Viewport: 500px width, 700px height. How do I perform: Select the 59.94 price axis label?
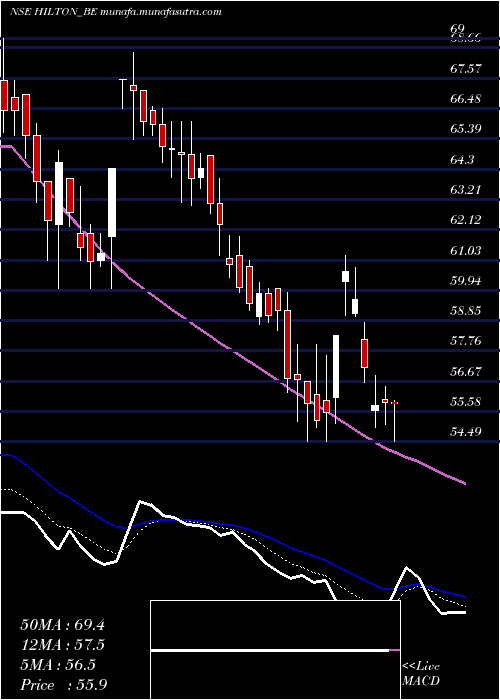466,281
